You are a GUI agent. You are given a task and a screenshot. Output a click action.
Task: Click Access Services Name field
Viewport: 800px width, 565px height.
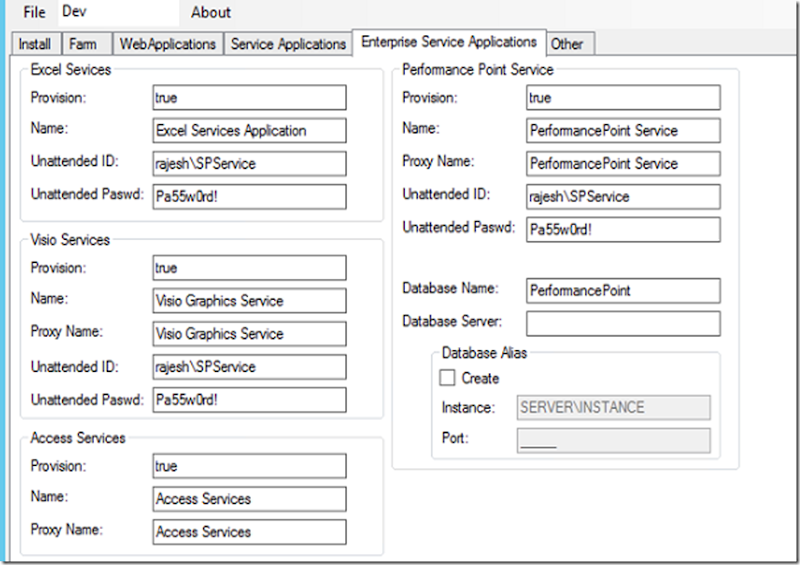tap(249, 499)
